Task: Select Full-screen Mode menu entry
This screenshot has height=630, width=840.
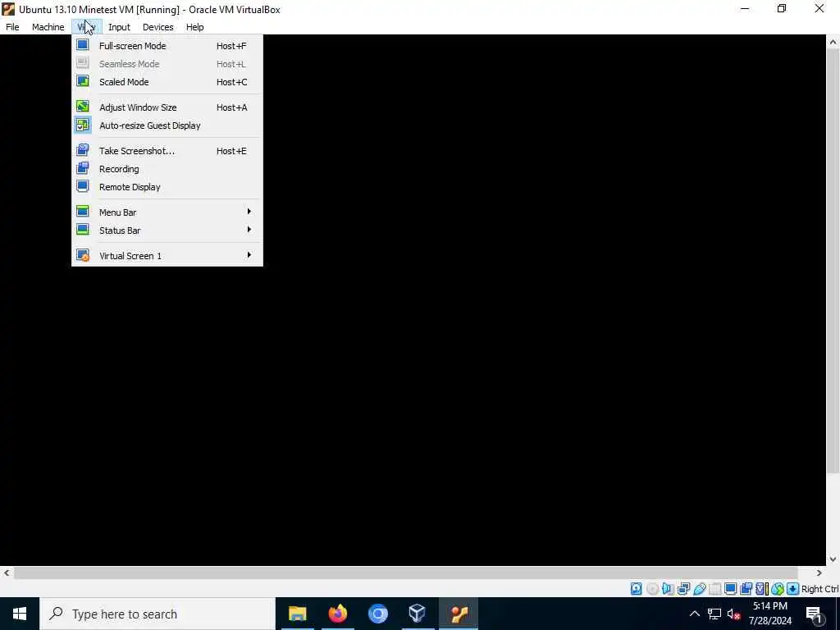Action: coord(167,46)
